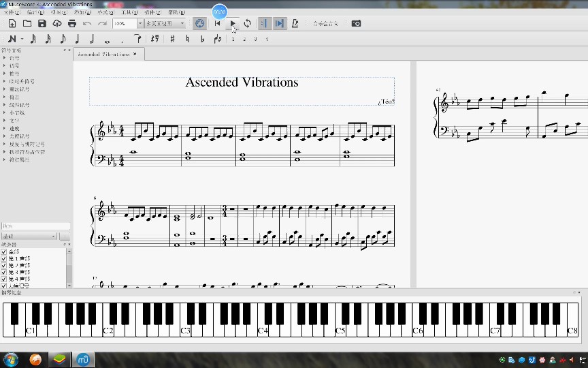Select voice 1 in note toolbar
The height and width of the screenshot is (368, 588).
pyautogui.click(x=233, y=39)
